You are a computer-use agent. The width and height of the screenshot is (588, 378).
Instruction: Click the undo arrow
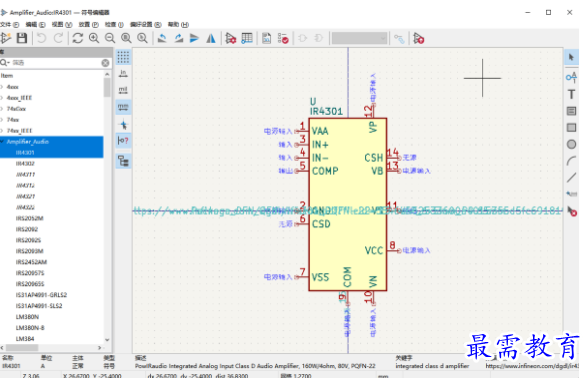(42, 38)
